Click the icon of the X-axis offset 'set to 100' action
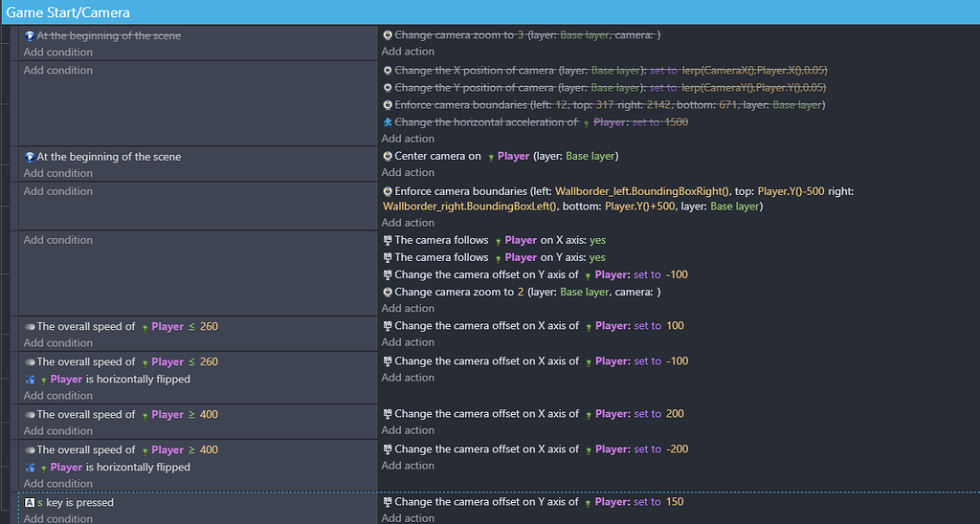Image resolution: width=980 pixels, height=524 pixels. (x=388, y=325)
